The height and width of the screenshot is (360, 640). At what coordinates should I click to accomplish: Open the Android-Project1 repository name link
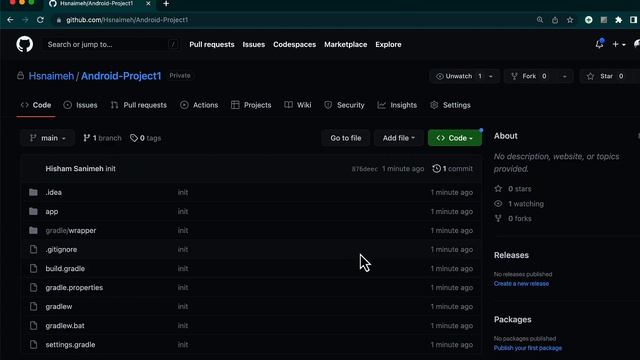[x=121, y=76]
